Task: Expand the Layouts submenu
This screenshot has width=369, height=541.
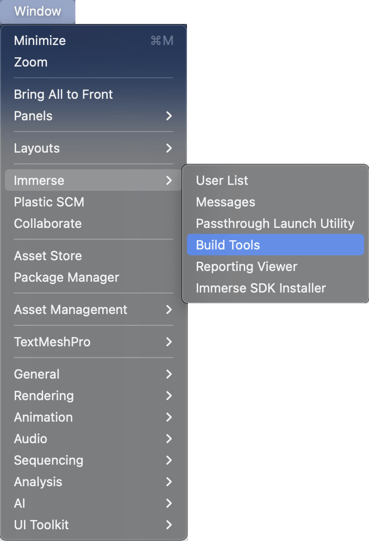Action: 93,148
